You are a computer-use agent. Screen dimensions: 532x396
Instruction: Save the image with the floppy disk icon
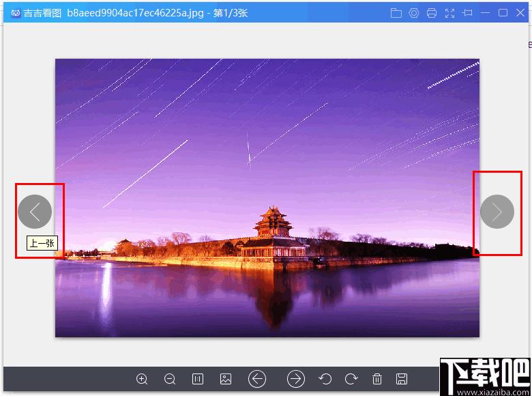[x=401, y=379]
